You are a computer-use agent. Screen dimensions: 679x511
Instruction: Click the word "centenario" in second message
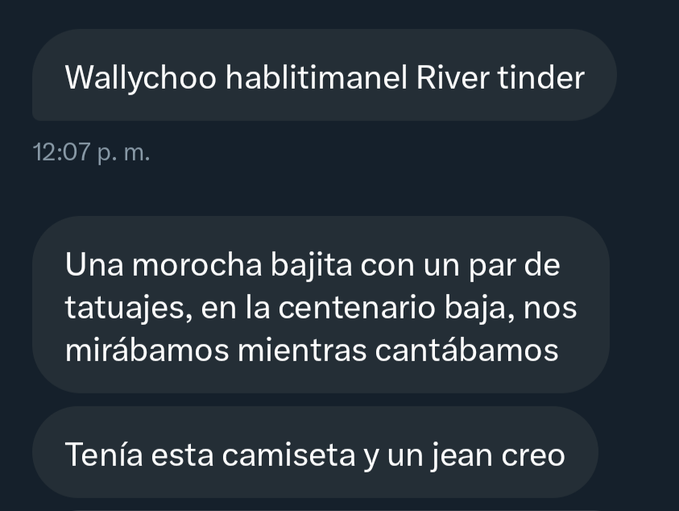[x=356, y=308]
